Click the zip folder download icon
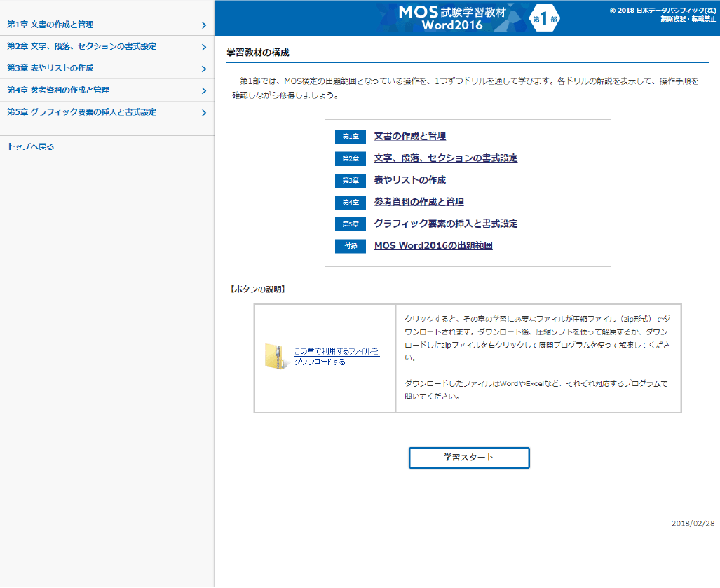 (x=276, y=356)
